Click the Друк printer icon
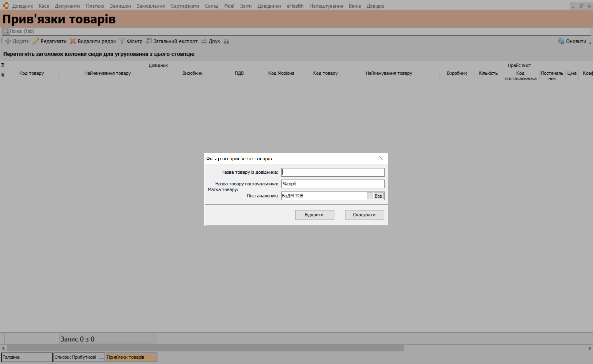 tap(204, 41)
